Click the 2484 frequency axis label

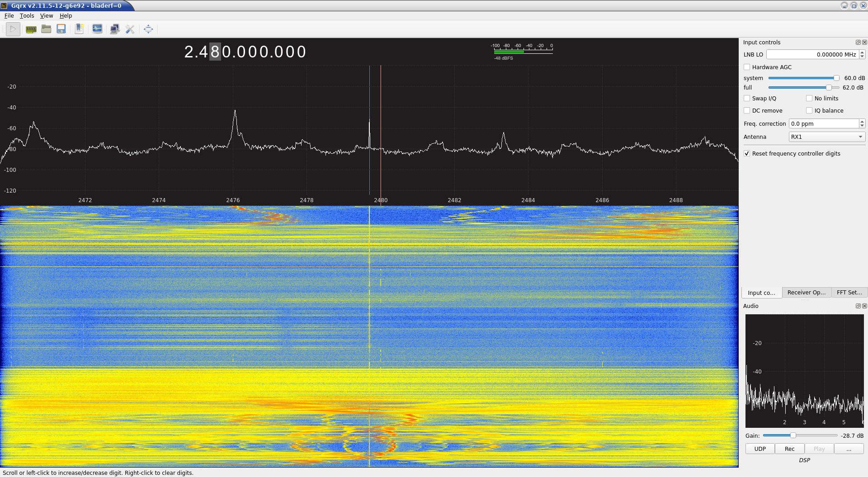528,200
